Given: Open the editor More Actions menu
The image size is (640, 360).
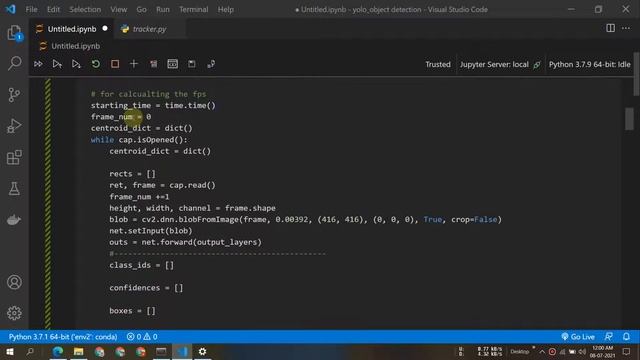Looking at the screenshot, I should click(626, 28).
